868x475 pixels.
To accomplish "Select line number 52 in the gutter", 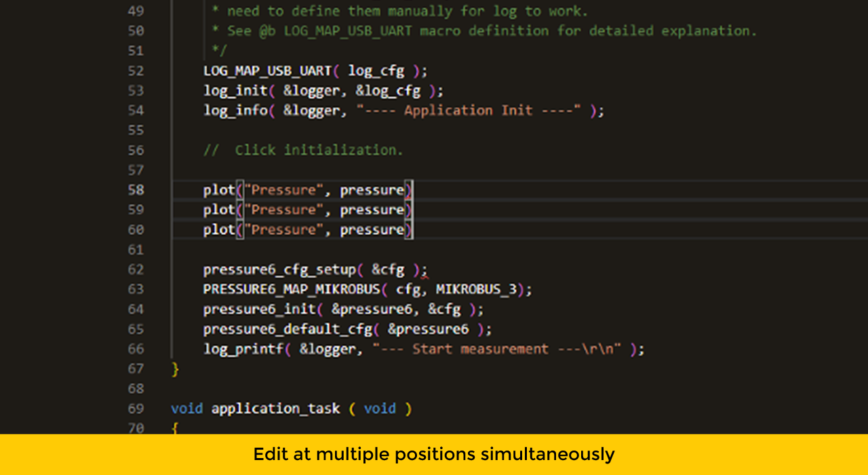I will [x=136, y=71].
